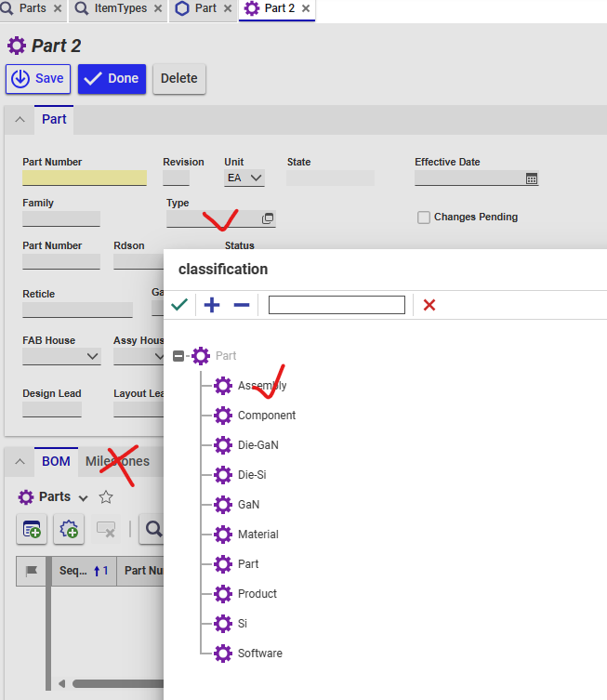Close the Part 2 tab

click(306, 8)
